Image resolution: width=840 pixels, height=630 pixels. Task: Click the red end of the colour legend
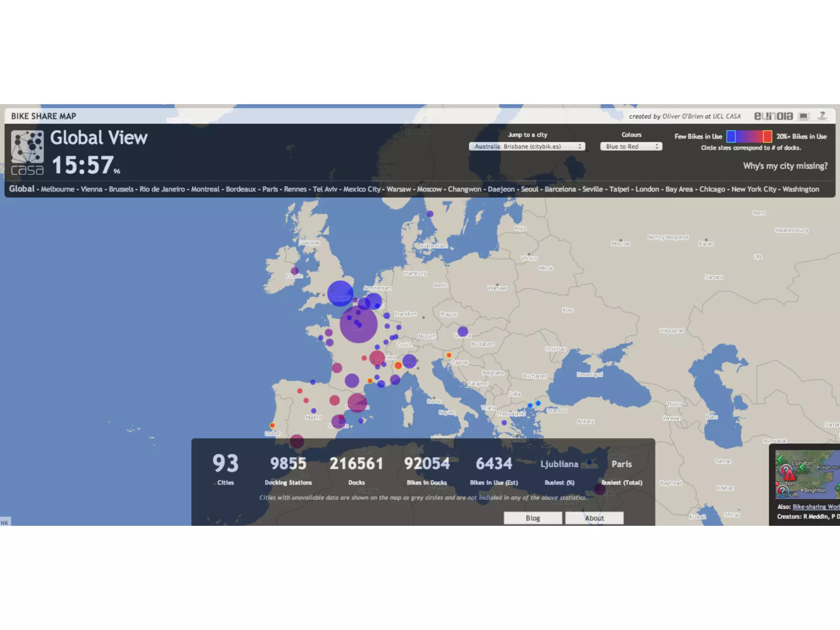tap(767, 136)
